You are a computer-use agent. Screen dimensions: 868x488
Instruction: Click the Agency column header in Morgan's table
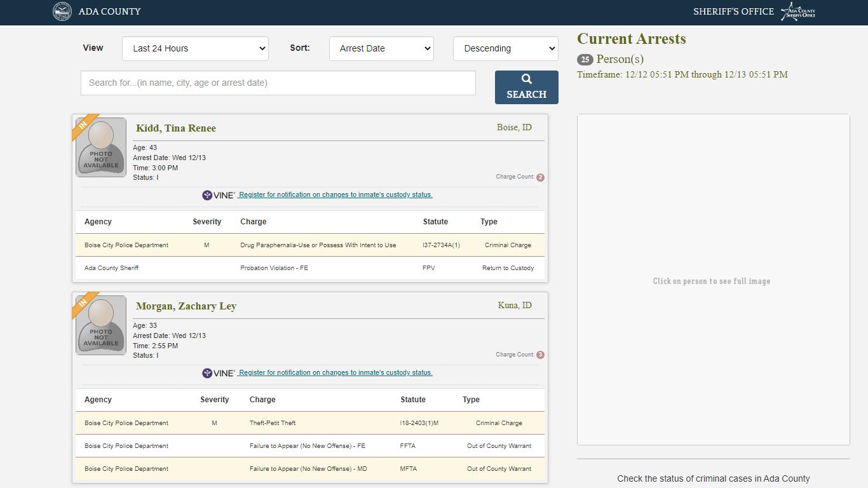pos(98,400)
